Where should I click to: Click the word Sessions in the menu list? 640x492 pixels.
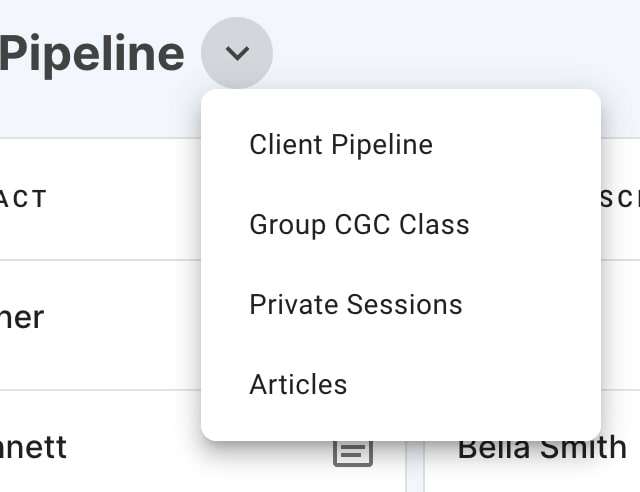coord(404,305)
